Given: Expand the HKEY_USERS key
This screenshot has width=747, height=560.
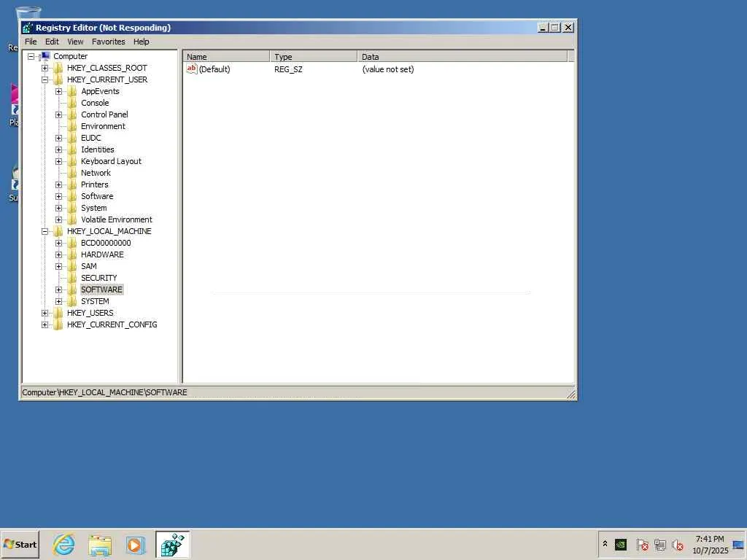Looking at the screenshot, I should point(44,313).
